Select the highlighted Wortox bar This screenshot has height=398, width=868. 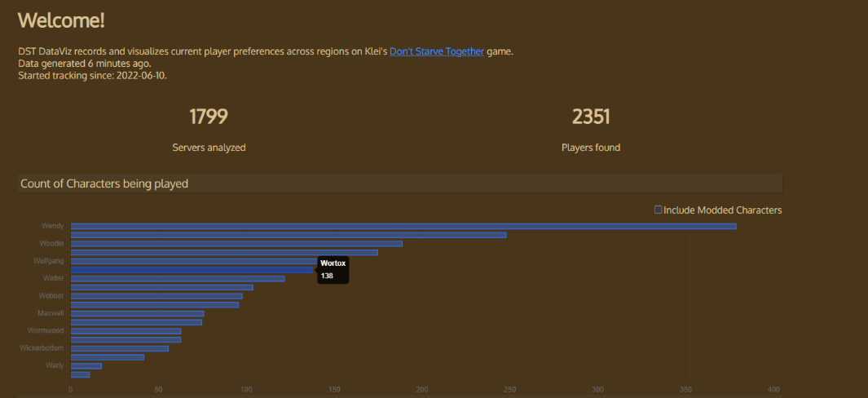pyautogui.click(x=192, y=270)
